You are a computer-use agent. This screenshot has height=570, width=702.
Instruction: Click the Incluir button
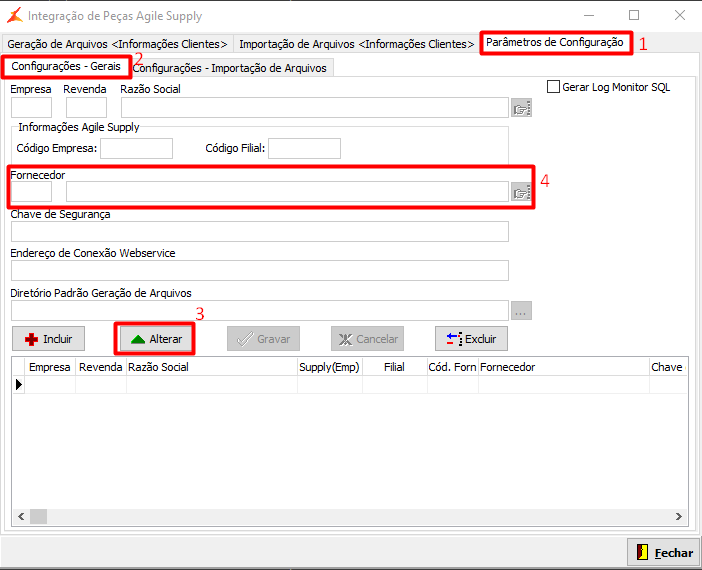coord(48,339)
